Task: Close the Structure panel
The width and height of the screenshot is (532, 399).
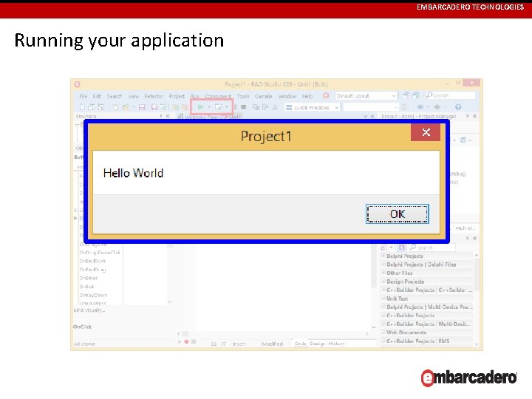Action: pos(168,116)
